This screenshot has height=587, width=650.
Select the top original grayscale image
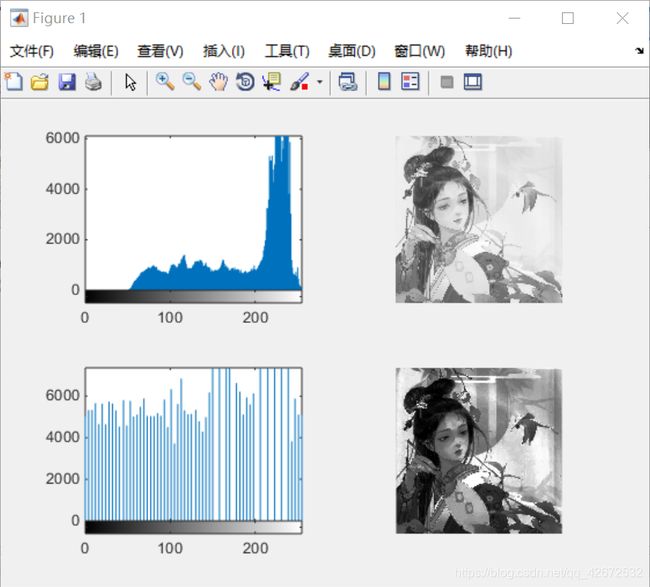pos(479,219)
